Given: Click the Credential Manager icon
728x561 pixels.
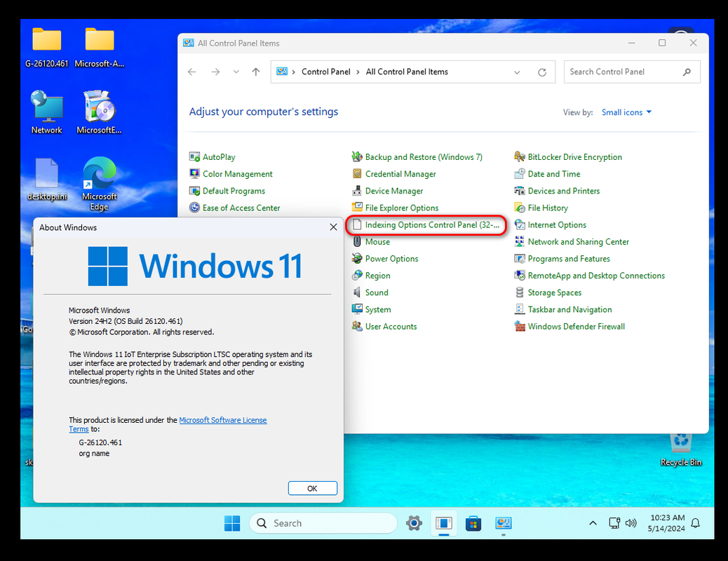Looking at the screenshot, I should 357,174.
